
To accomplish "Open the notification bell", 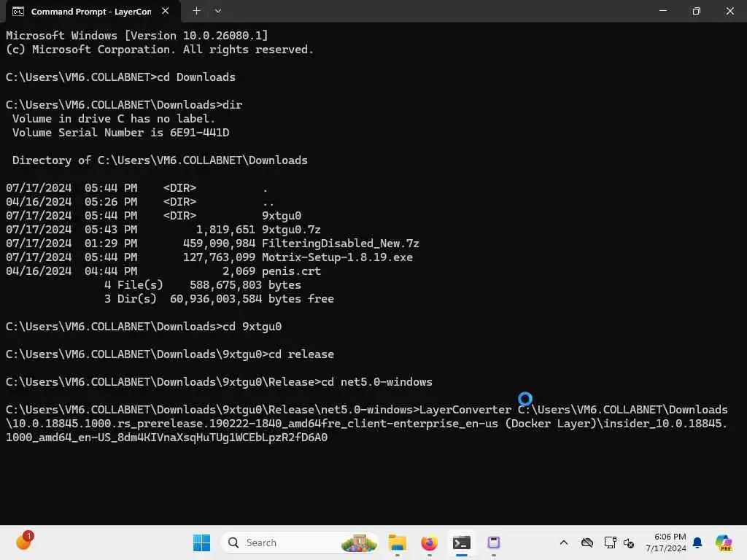I will coord(697,542).
